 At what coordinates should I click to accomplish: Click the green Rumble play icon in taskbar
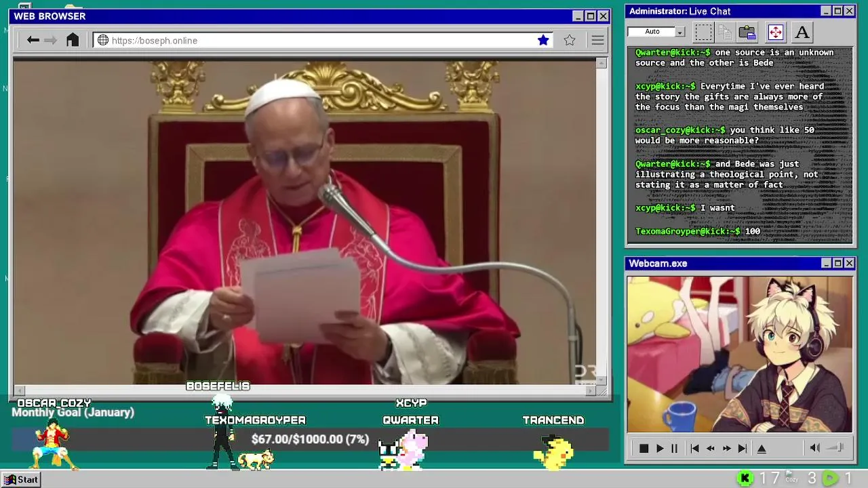tap(830, 479)
